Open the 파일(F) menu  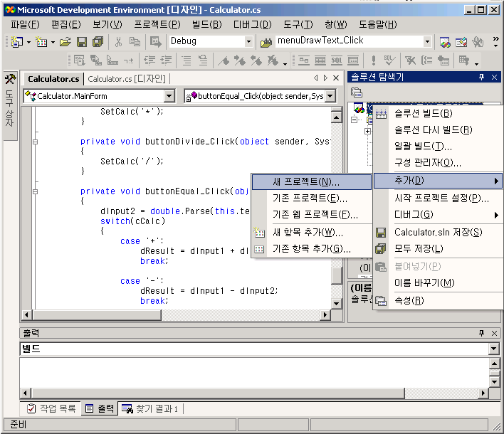(25, 24)
